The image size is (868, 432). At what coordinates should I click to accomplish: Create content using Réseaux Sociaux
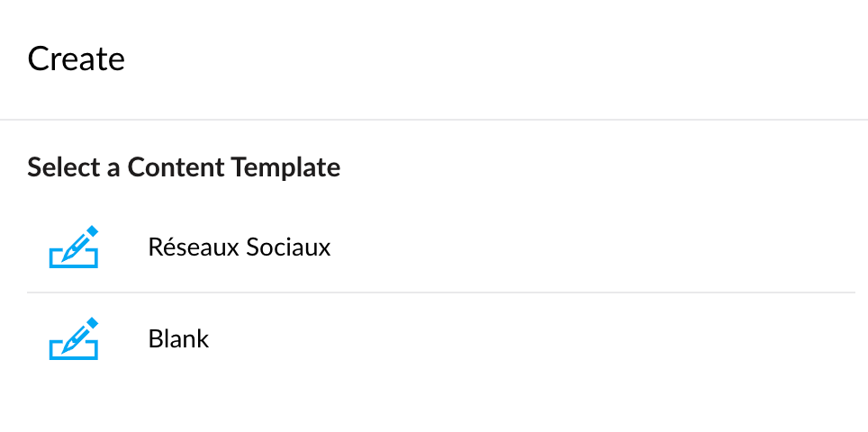coord(440,247)
